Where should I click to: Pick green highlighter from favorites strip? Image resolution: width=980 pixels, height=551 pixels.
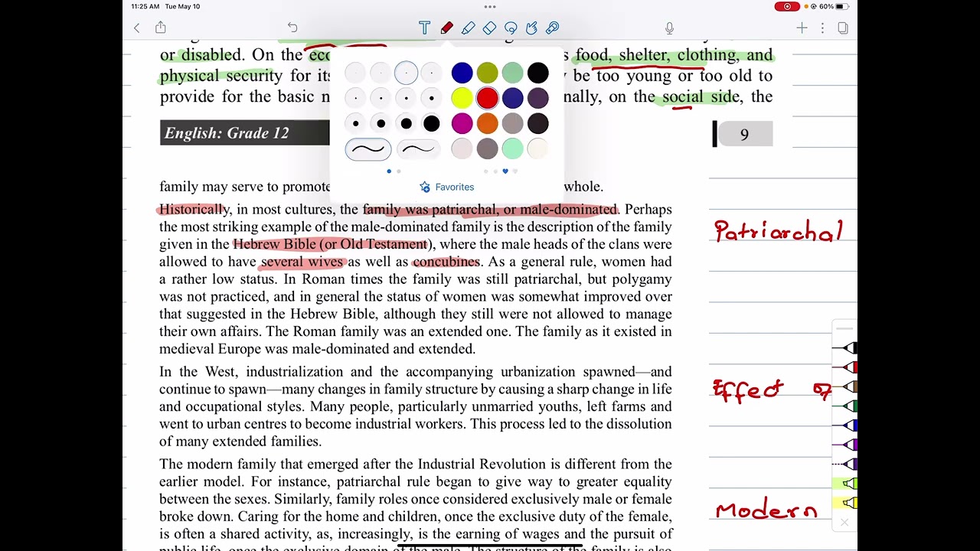click(x=845, y=483)
